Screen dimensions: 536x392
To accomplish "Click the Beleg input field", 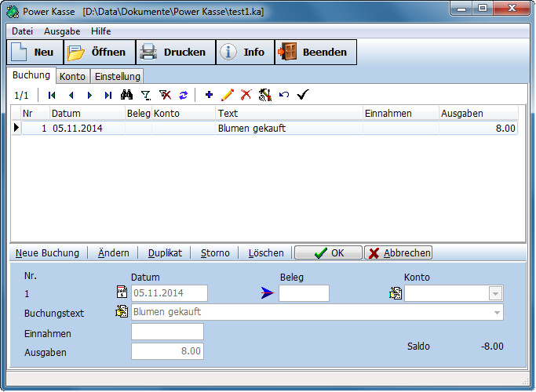I will (x=304, y=293).
